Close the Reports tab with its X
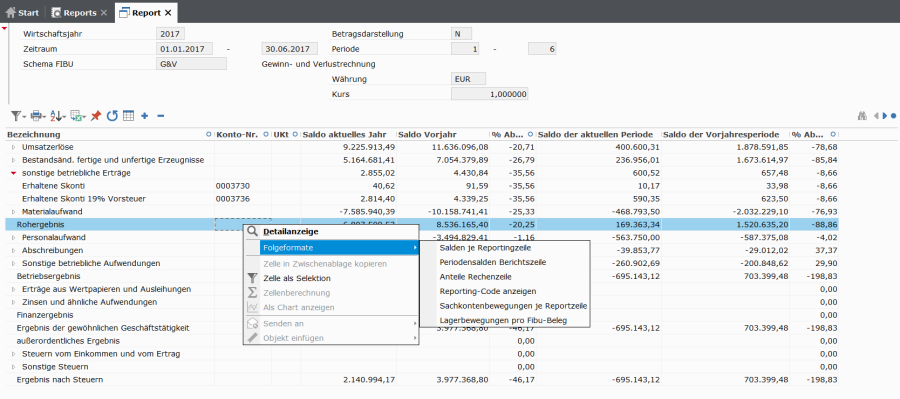The image size is (900, 399). click(x=103, y=13)
